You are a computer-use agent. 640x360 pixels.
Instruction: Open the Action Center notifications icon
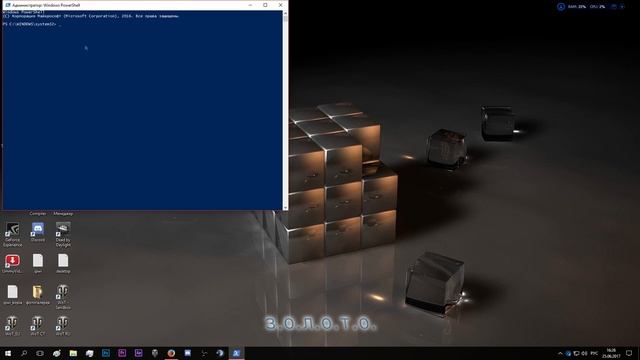(629, 353)
